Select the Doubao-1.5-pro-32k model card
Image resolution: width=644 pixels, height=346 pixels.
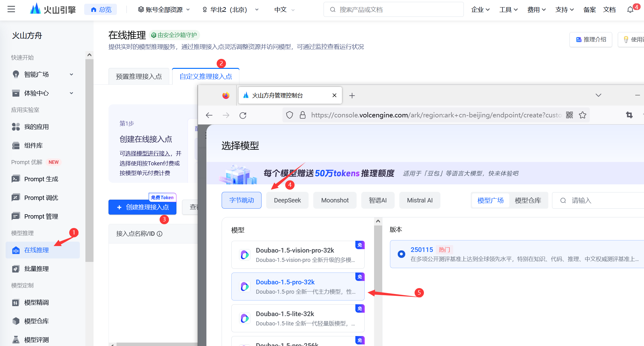pos(298,287)
